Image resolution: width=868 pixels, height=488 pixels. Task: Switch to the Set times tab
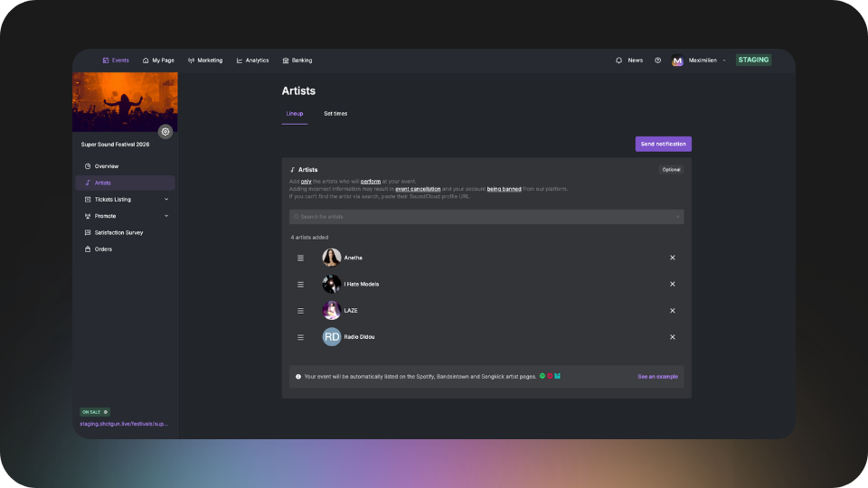[x=335, y=114]
